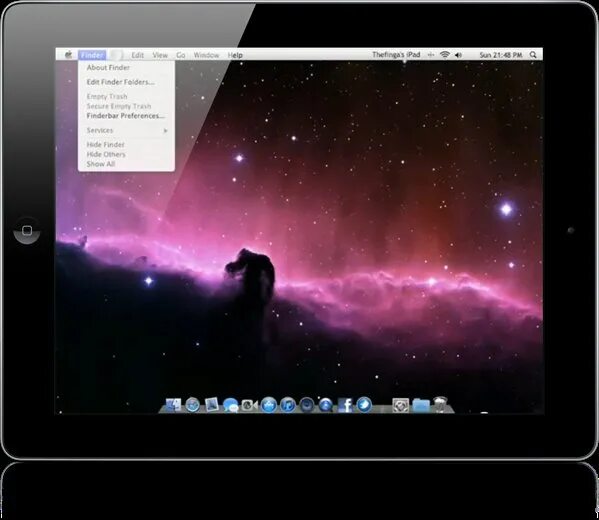Open the View menu
This screenshot has height=520, width=599.
pos(160,55)
